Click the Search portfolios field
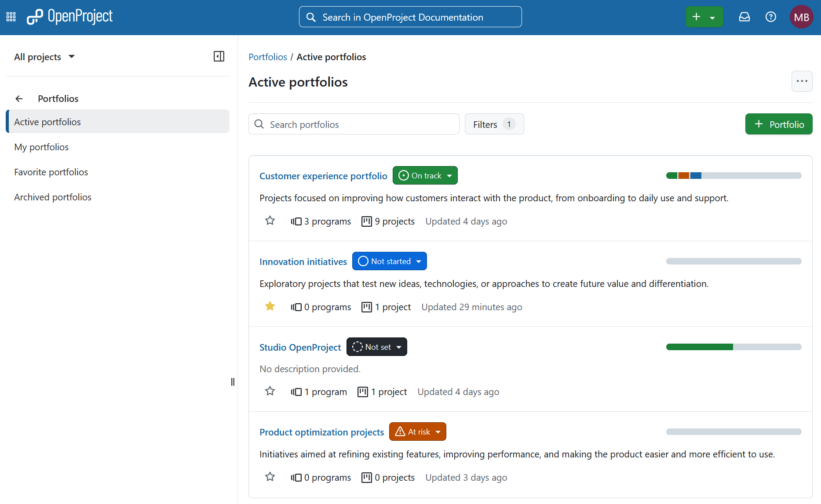The width and height of the screenshot is (821, 504). coord(354,124)
